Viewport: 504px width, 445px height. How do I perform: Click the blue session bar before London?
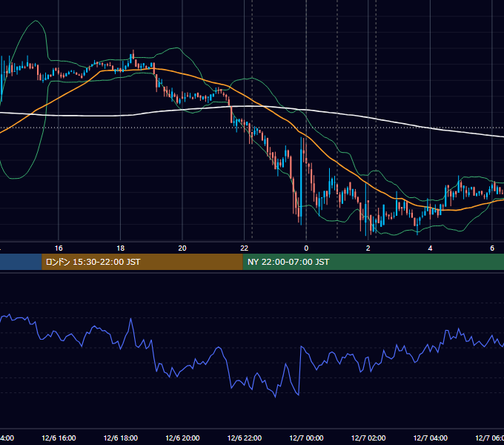click(21, 262)
